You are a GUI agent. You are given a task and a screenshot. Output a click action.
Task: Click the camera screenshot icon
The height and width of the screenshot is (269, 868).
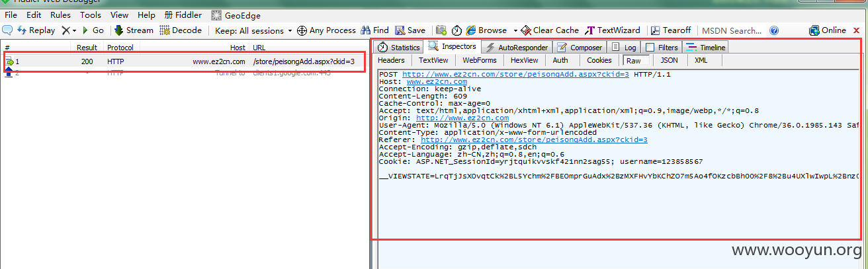click(x=441, y=30)
